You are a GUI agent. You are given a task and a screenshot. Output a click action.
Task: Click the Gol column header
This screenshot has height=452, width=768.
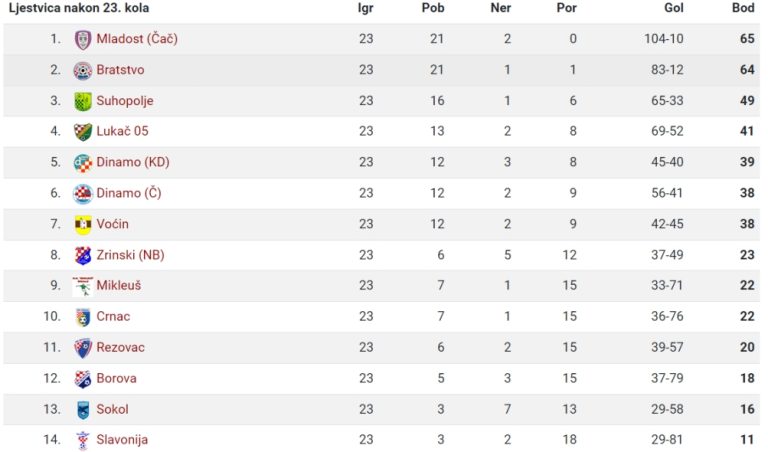[673, 8]
